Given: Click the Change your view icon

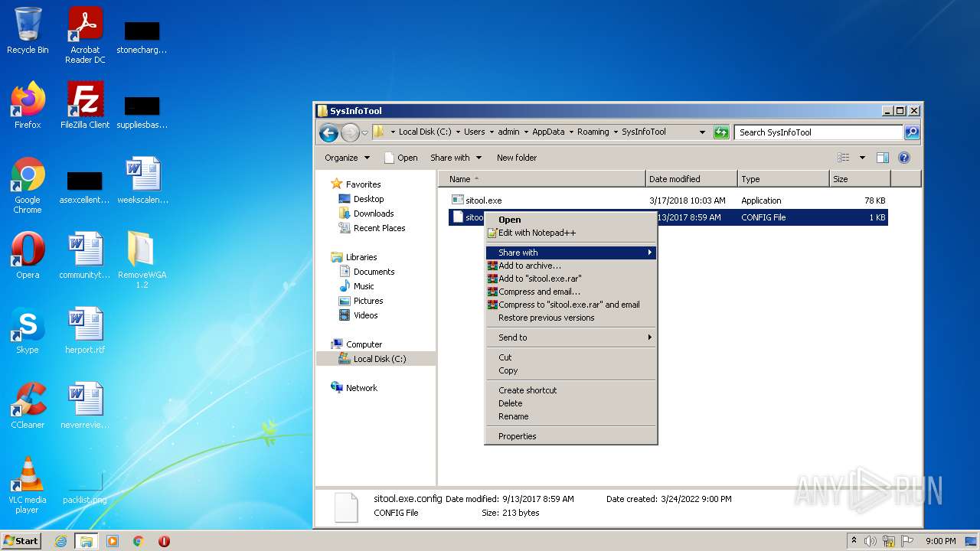Looking at the screenshot, I should point(843,158).
